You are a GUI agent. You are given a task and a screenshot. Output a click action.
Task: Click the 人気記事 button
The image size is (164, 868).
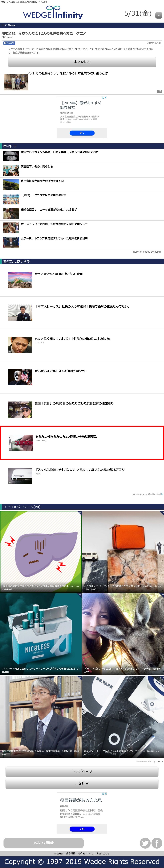click(82, 784)
